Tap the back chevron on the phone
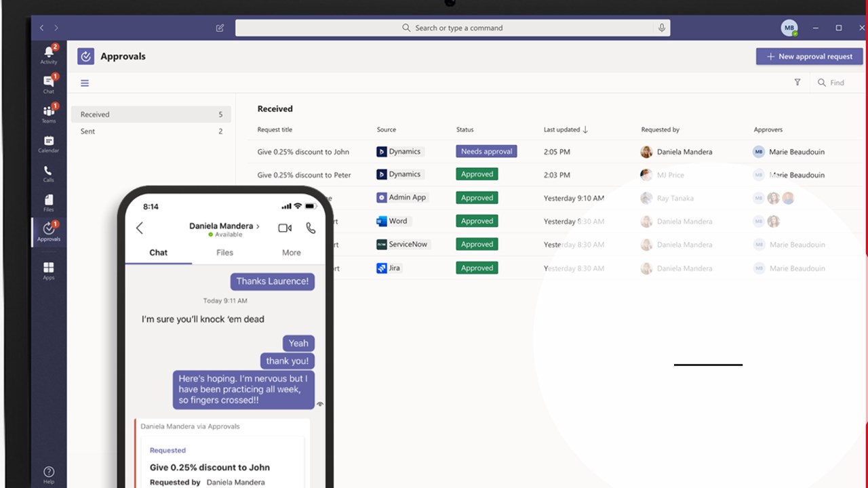The height and width of the screenshot is (488, 868). point(140,228)
